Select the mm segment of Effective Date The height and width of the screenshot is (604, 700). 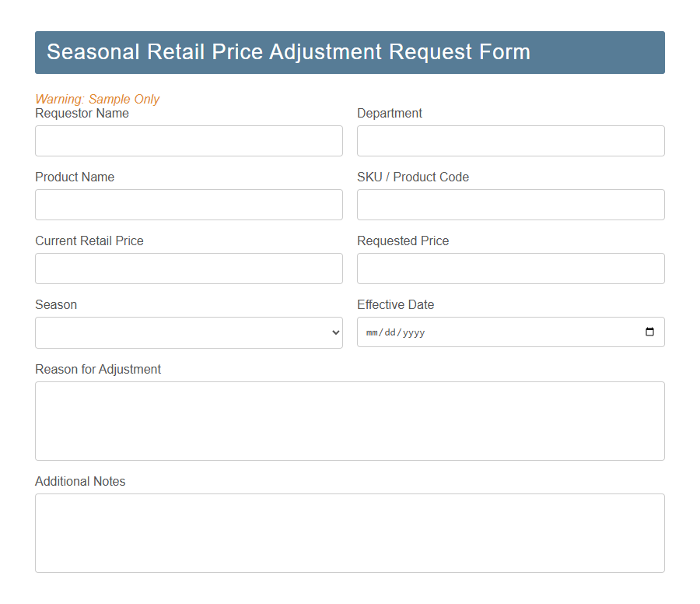click(372, 332)
